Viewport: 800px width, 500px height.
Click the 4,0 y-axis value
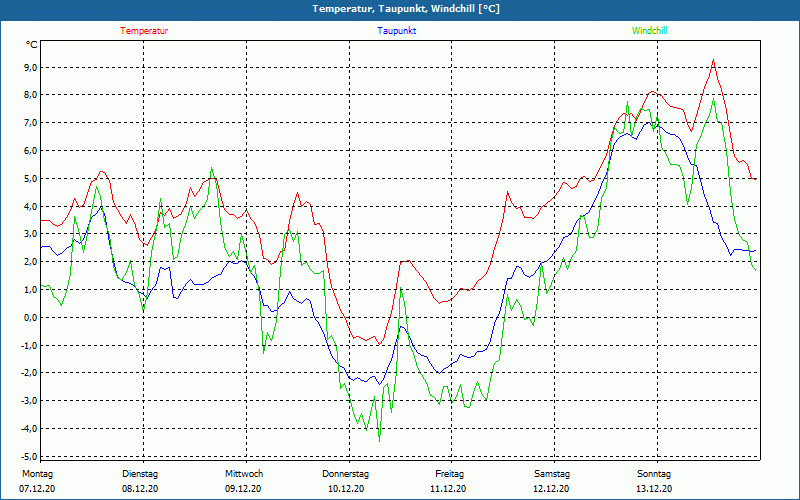(x=31, y=206)
